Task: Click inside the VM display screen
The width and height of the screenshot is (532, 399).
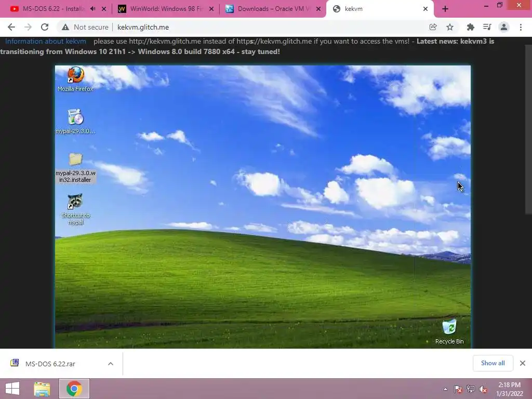Action: pyautogui.click(x=262, y=207)
